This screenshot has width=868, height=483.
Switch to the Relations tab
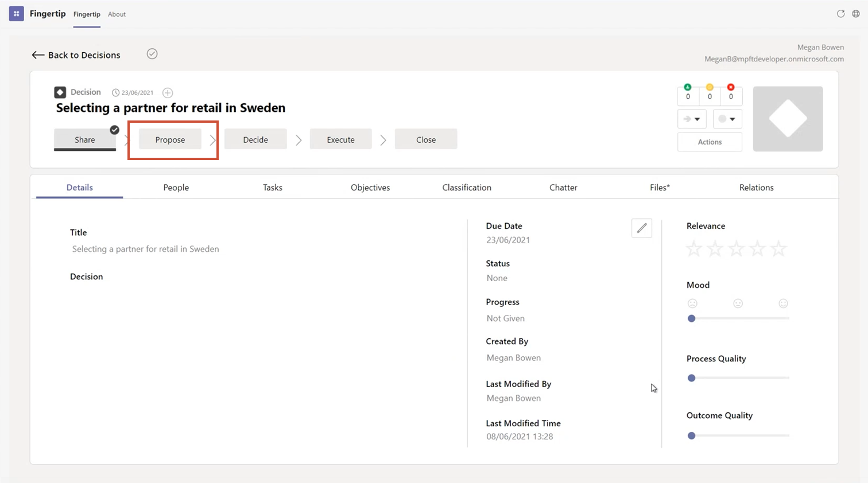pos(756,188)
